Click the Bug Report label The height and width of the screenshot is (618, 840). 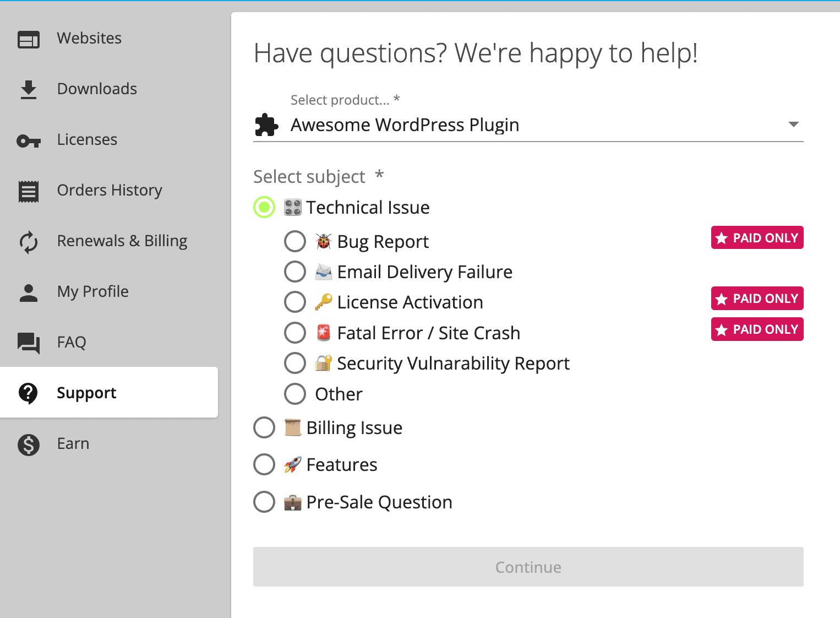pyautogui.click(x=383, y=242)
